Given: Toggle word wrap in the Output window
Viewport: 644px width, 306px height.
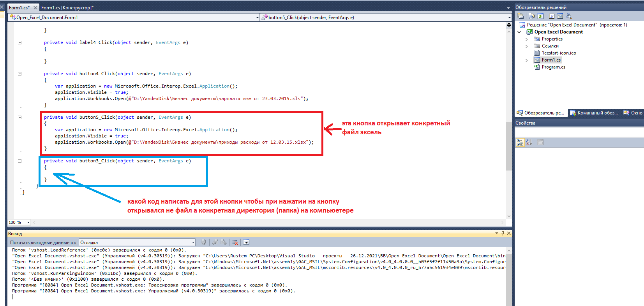Looking at the screenshot, I should point(246,242).
